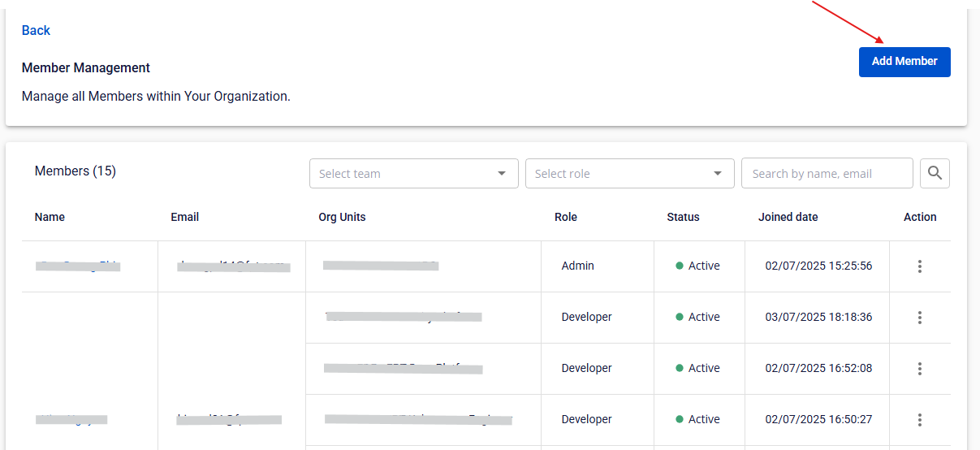Viewport: 980px width, 450px height.
Task: Open three-dot menu for member joined 03/07/2025 18:18:36
Action: pos(920,318)
